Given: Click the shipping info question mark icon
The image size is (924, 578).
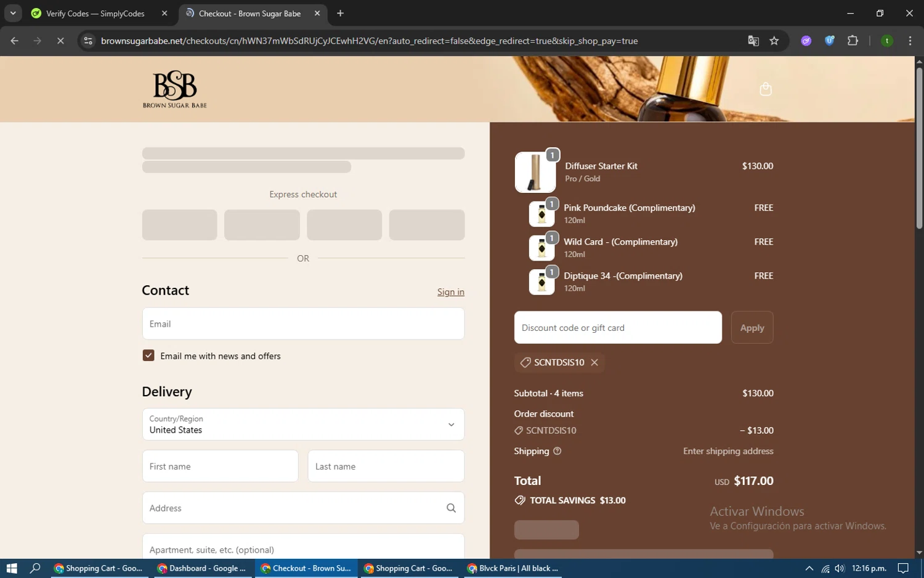Looking at the screenshot, I should [x=557, y=451].
